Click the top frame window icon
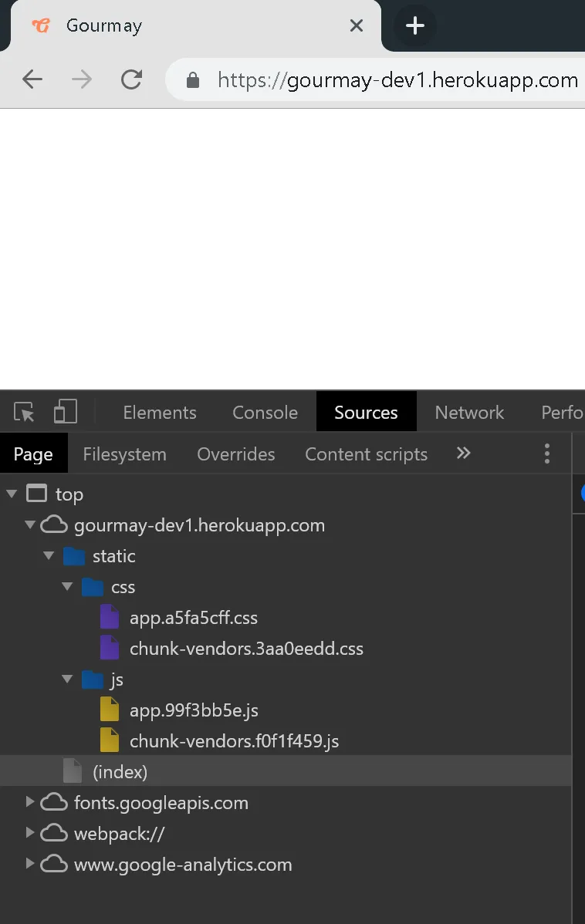This screenshot has width=585, height=924. click(x=36, y=493)
